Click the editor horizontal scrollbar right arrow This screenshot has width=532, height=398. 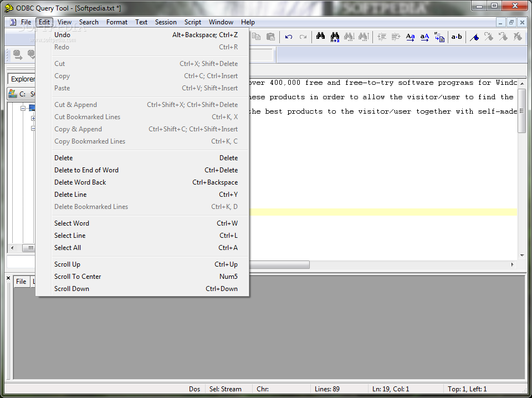point(512,264)
